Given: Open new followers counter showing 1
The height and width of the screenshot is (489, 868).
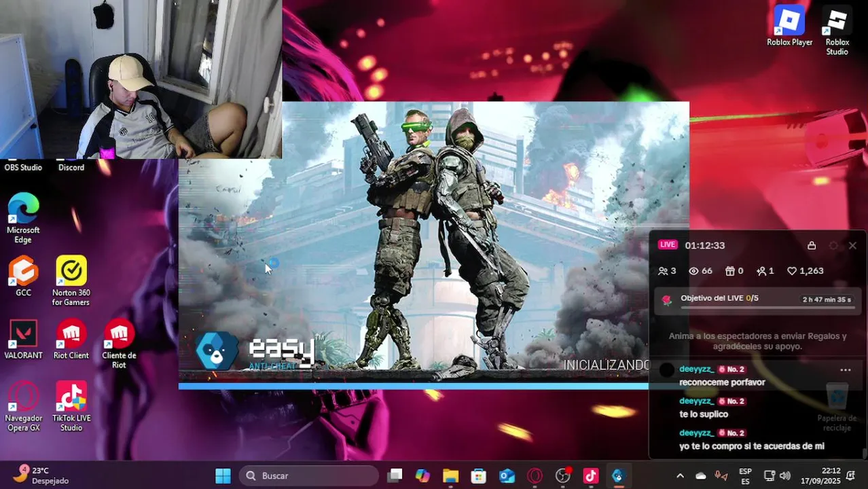Looking at the screenshot, I should pyautogui.click(x=765, y=271).
